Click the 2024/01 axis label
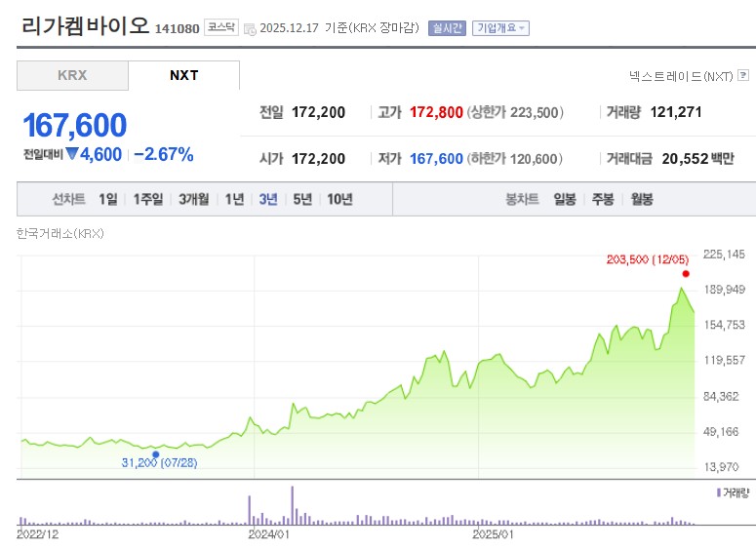Viewport: 756px width, 551px height. click(268, 534)
